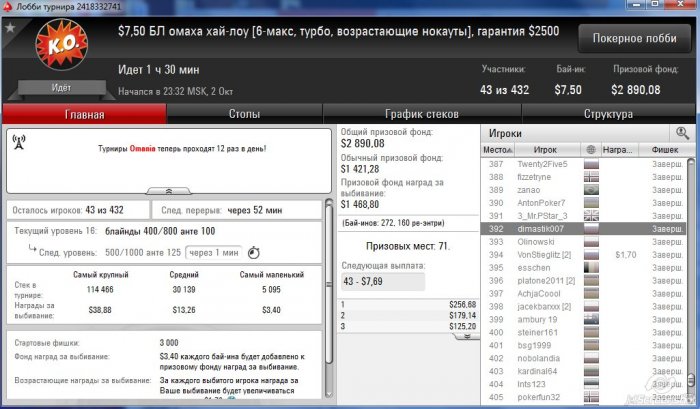This screenshot has height=409, width=700.
Task: Click the Призовых мест: 71 text
Action: [x=408, y=246]
